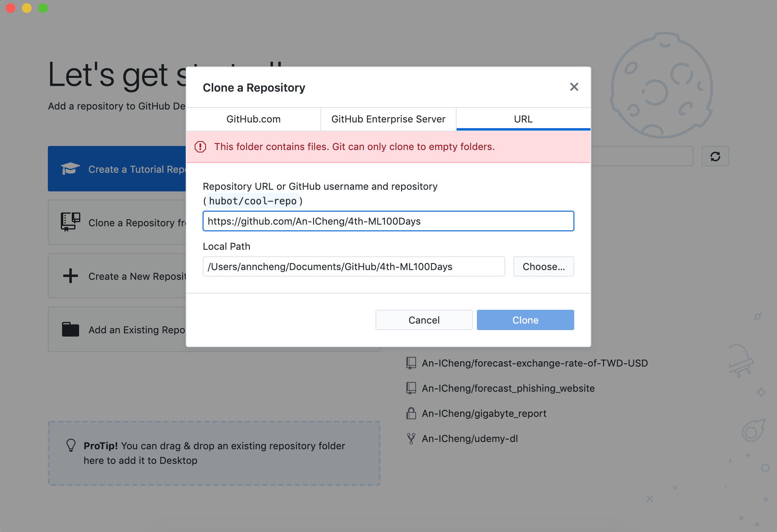
Task: Click the plus icon for new repository
Action: pyautogui.click(x=70, y=276)
